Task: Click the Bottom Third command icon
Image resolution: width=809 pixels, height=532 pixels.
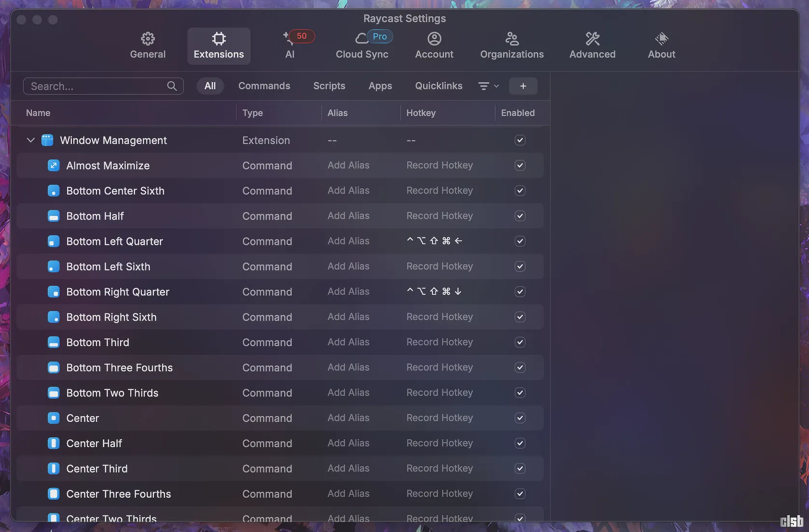Action: click(54, 342)
